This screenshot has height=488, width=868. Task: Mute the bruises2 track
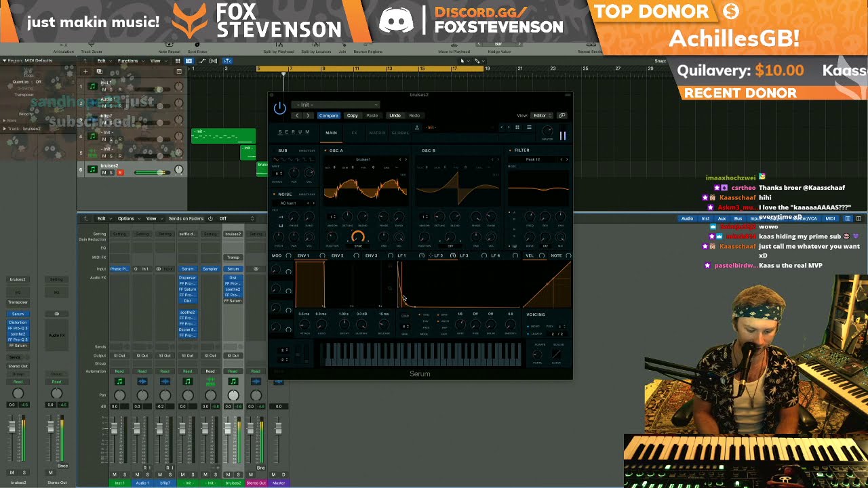(x=104, y=173)
